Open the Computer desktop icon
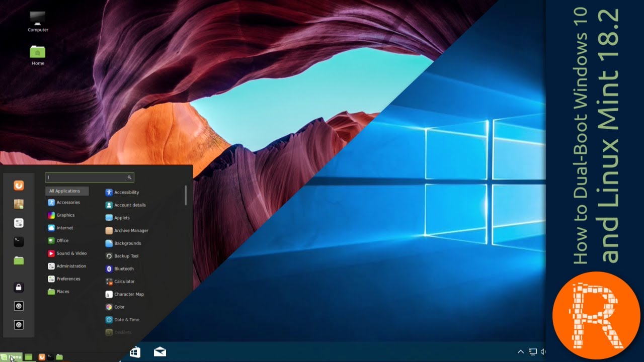The image size is (644, 362). pyautogui.click(x=38, y=22)
